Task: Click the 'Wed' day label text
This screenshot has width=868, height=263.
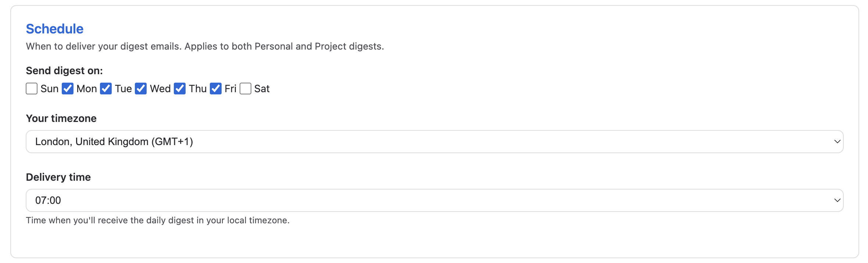Action: [160, 89]
